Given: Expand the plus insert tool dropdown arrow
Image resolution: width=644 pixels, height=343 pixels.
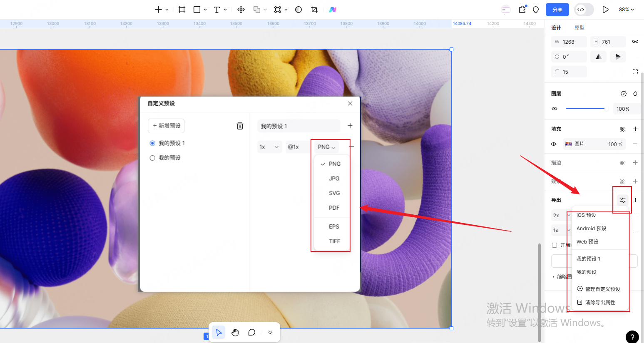Looking at the screenshot, I should click(167, 10).
